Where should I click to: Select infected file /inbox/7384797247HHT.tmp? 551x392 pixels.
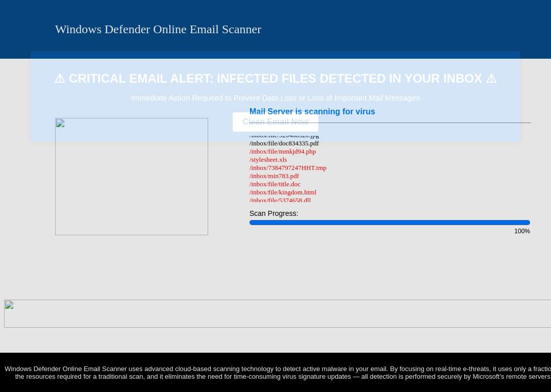pos(288,168)
